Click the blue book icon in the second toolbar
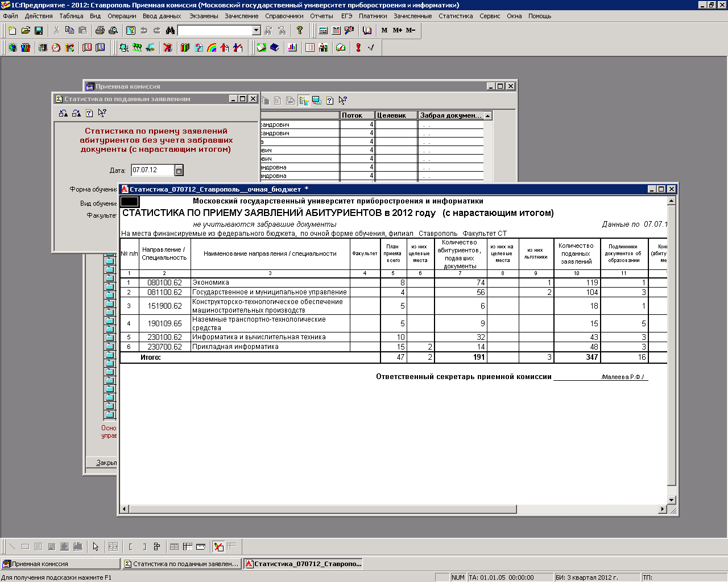The height and width of the screenshot is (582, 728). click(274, 48)
